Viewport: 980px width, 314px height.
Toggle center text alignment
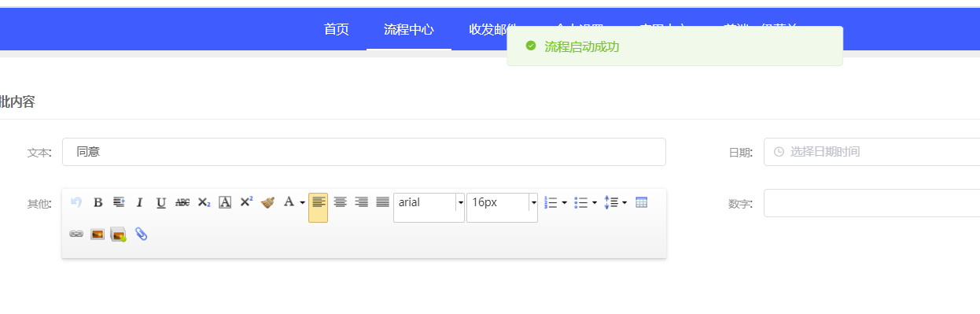[x=340, y=202]
